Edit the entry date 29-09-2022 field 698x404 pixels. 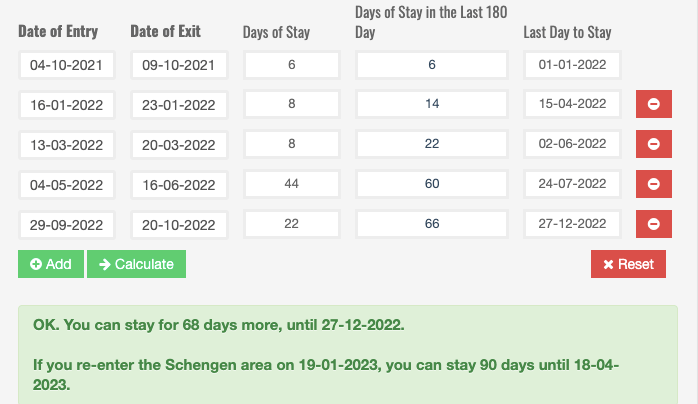pyautogui.click(x=67, y=224)
